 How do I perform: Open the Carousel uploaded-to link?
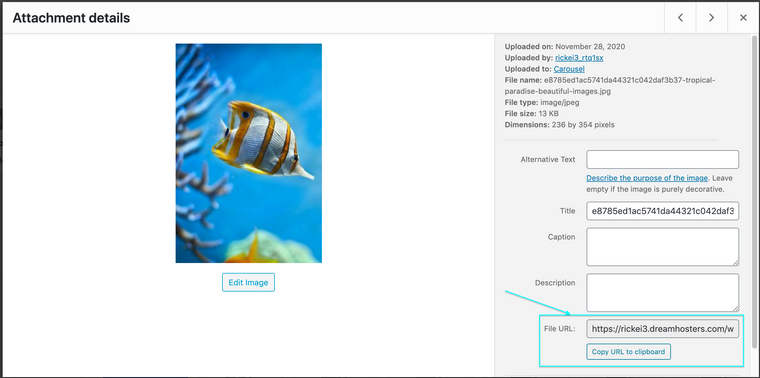569,69
